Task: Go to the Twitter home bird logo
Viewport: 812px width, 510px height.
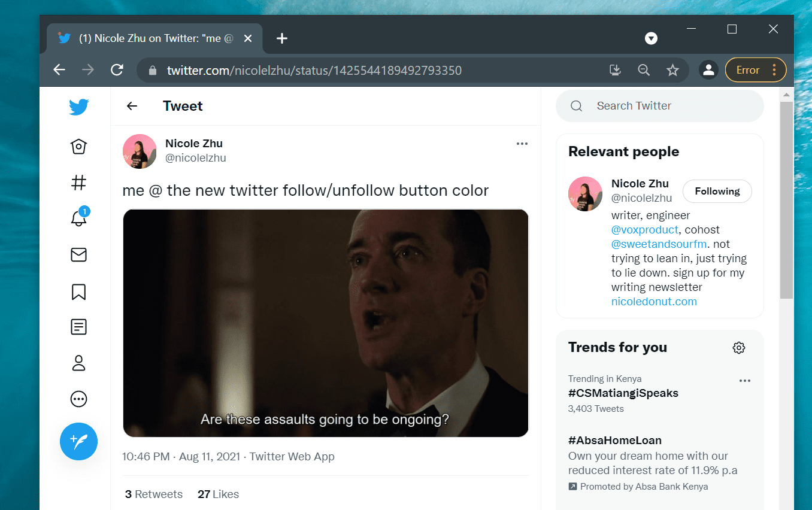Action: [78, 107]
